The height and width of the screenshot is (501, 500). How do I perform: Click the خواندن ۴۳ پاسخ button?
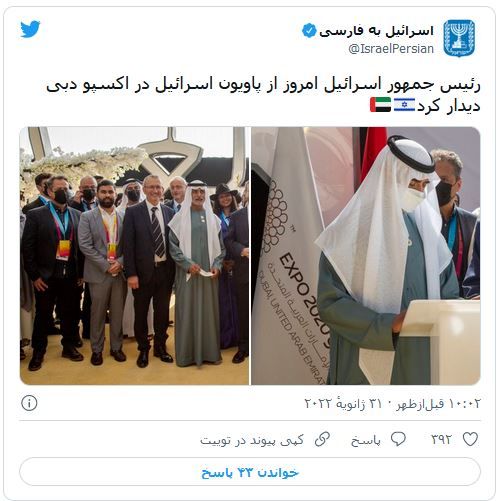(x=250, y=472)
